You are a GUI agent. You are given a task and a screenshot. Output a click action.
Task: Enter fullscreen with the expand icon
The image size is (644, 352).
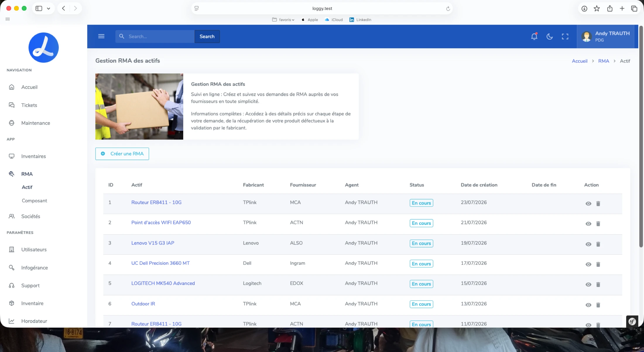coord(565,36)
